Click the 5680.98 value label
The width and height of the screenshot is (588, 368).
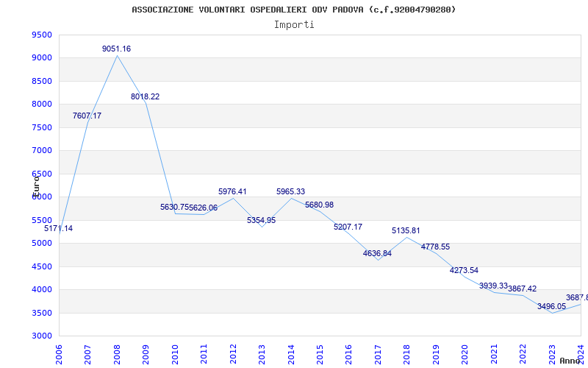319,205
